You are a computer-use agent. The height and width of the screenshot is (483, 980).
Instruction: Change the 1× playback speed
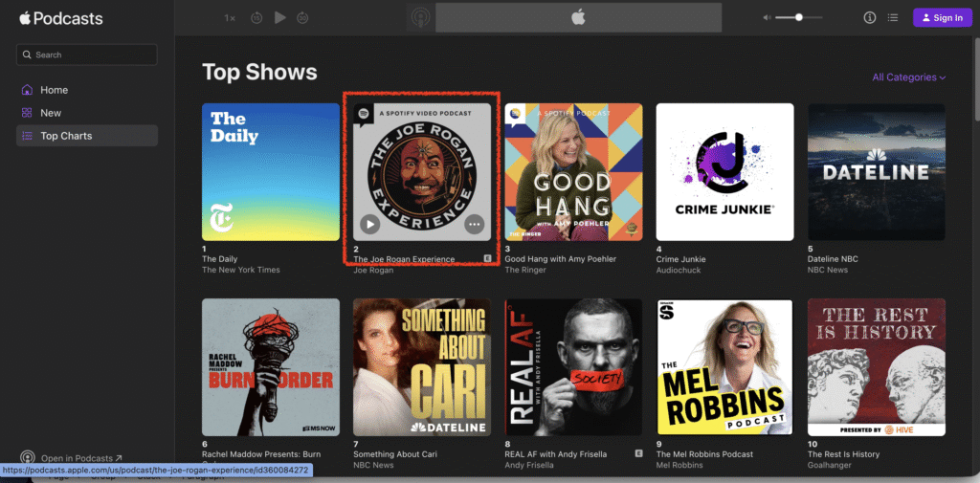tap(230, 17)
